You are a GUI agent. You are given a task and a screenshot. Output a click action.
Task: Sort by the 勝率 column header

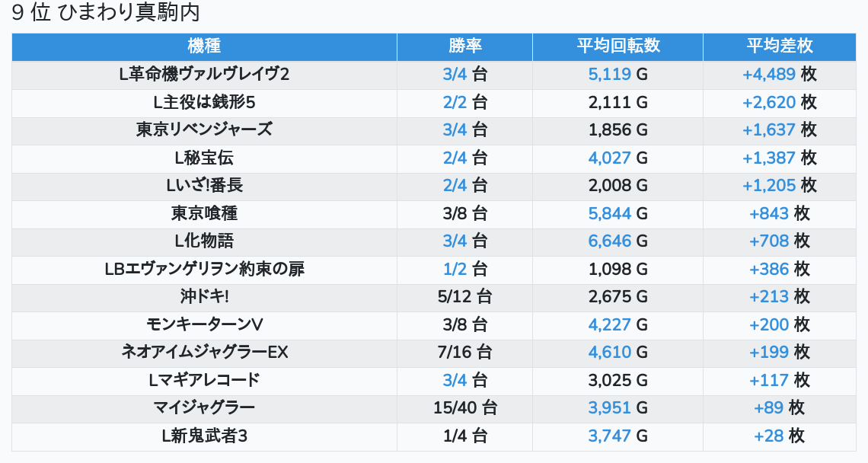pyautogui.click(x=464, y=46)
